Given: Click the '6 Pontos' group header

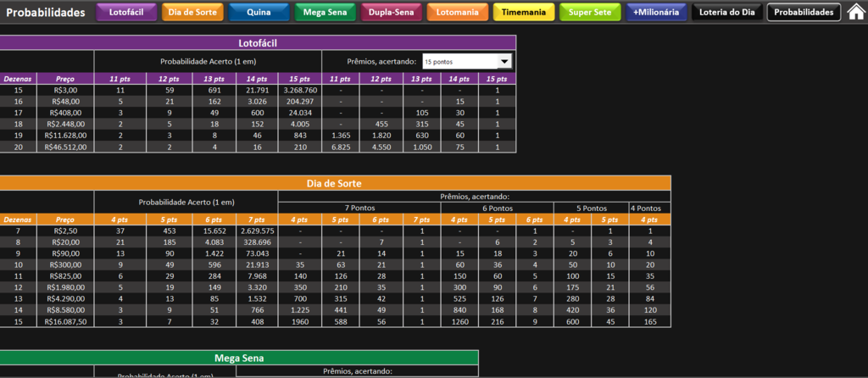Looking at the screenshot, I should [x=497, y=208].
